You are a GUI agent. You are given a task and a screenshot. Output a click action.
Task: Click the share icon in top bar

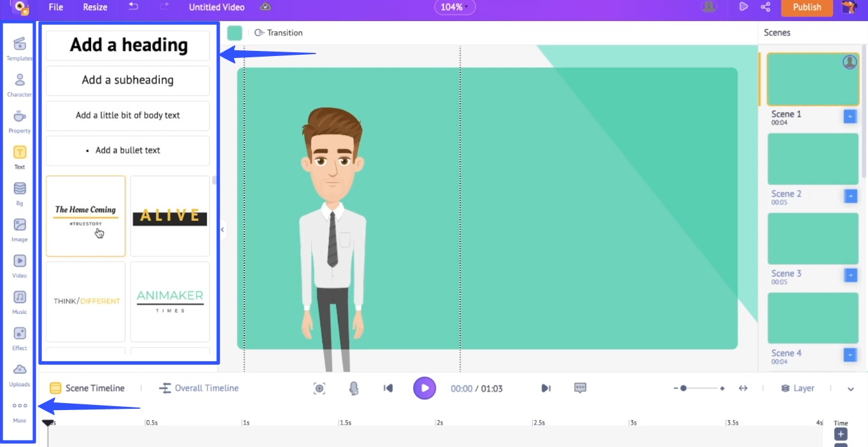[766, 7]
